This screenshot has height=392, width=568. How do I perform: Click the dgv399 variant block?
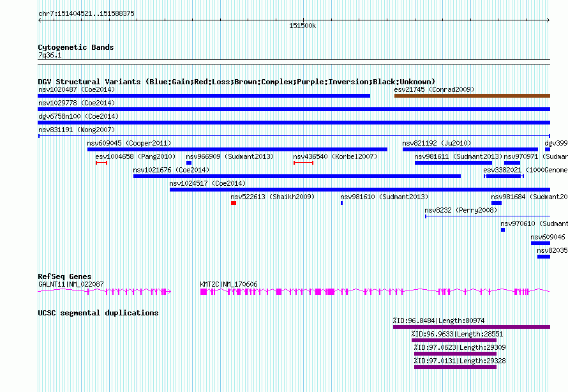[548, 149]
